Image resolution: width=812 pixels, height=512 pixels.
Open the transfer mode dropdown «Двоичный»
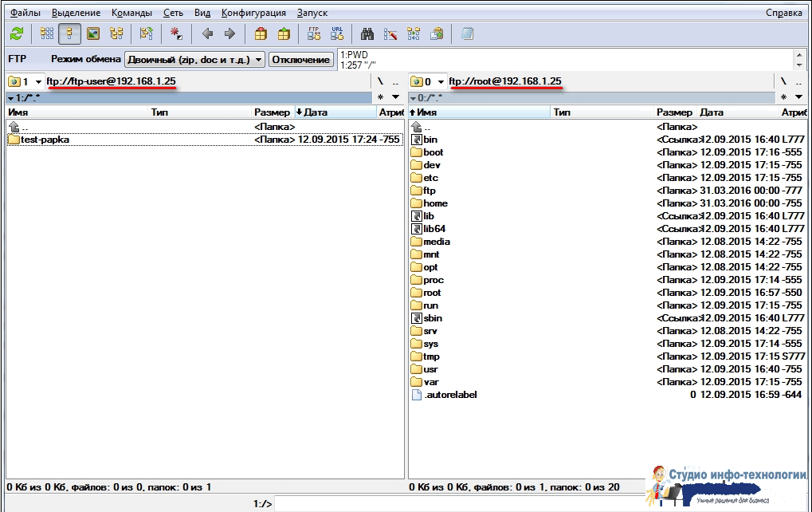194,60
